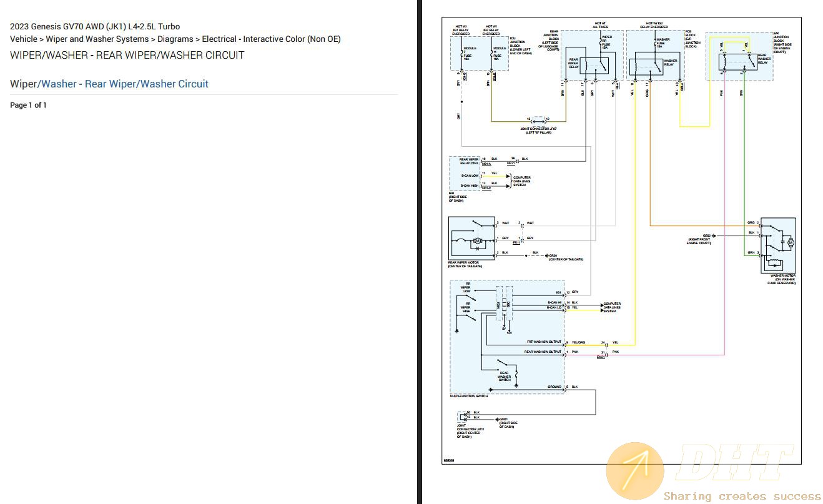The image size is (823, 504).
Task: Click the rear wiper motor symbol
Action: 472,238
